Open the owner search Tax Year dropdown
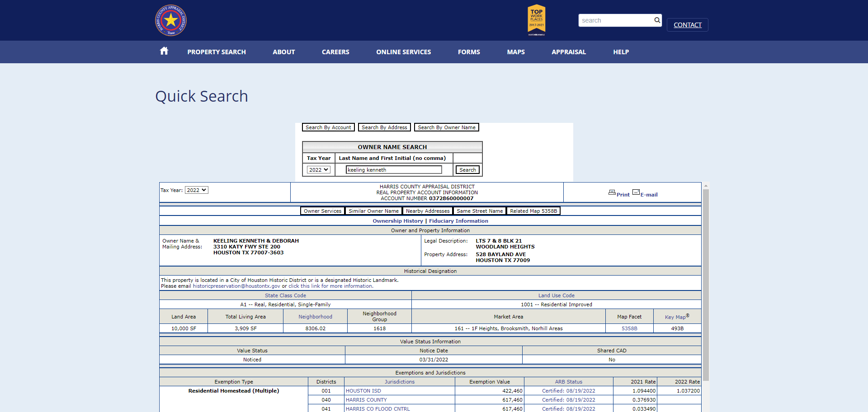 319,170
